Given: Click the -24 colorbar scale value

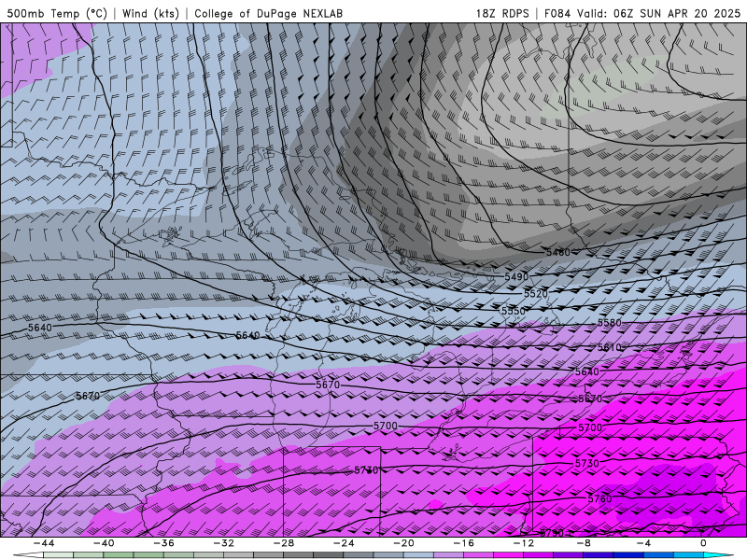Looking at the screenshot, I should [x=344, y=543].
